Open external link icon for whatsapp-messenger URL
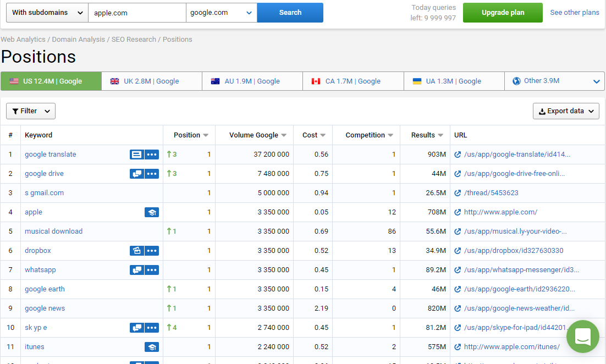Image resolution: width=606 pixels, height=364 pixels. [x=458, y=270]
